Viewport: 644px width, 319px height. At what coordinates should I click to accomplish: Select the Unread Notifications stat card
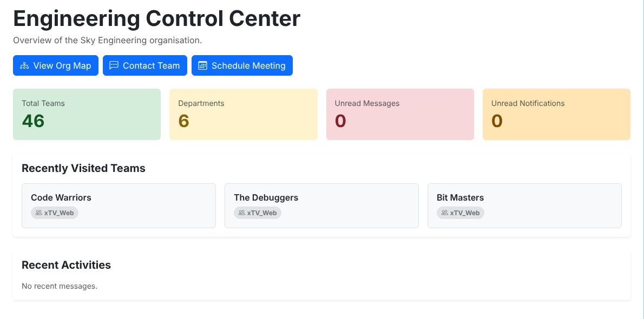pos(556,114)
